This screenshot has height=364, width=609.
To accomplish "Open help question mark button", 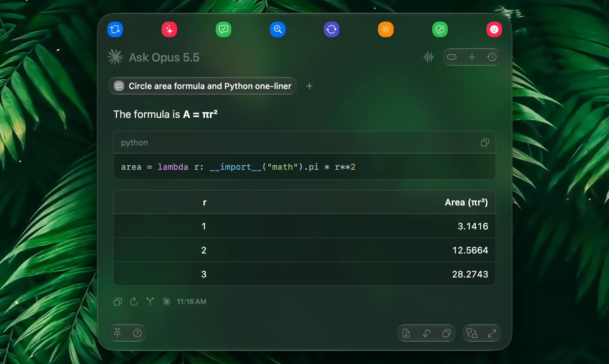I will pyautogui.click(x=137, y=333).
